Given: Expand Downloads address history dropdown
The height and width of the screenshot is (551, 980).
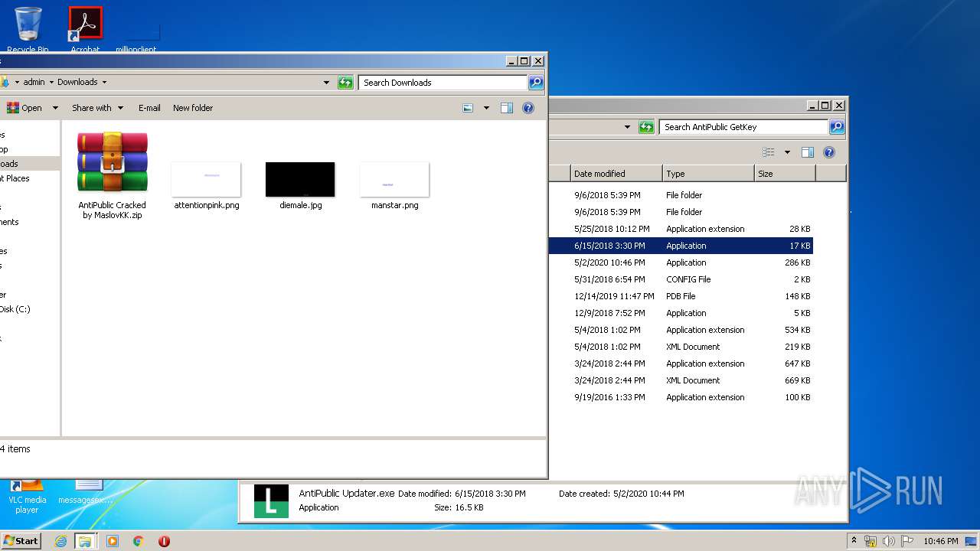Looking at the screenshot, I should 326,83.
